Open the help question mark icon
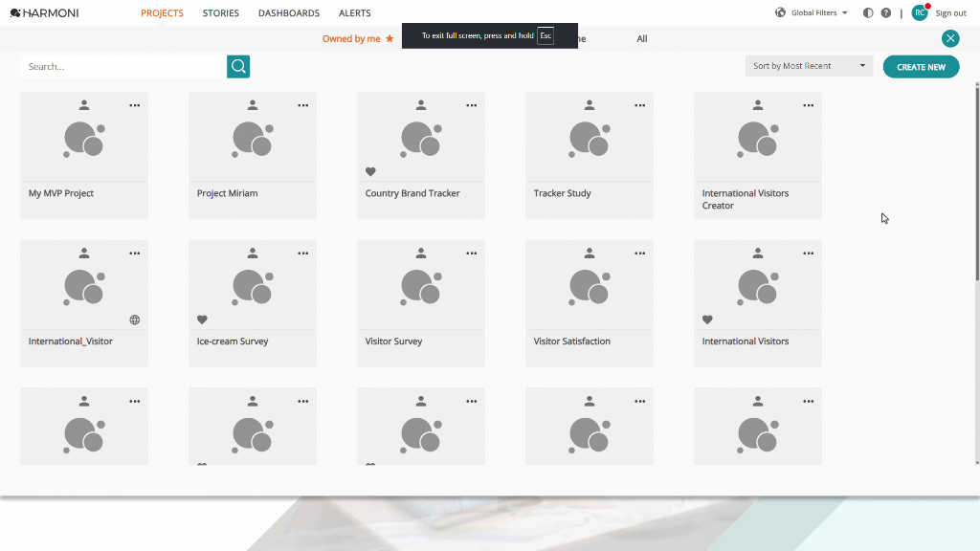This screenshot has height=551, width=980. pos(885,13)
